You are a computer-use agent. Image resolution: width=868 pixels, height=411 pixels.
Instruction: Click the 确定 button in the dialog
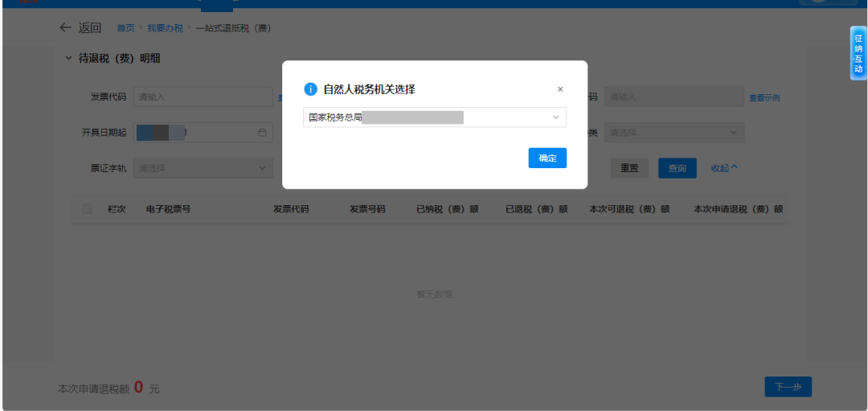tap(547, 158)
